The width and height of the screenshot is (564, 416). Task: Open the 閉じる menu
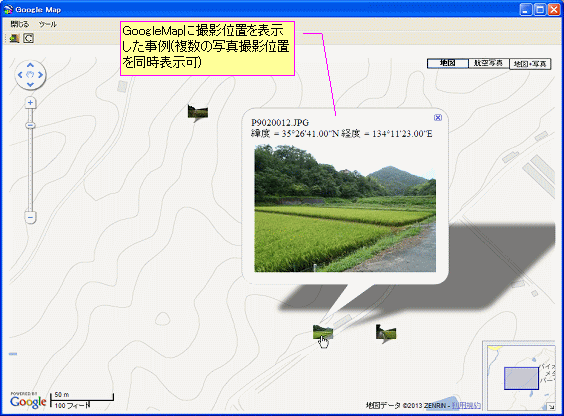tap(19, 24)
